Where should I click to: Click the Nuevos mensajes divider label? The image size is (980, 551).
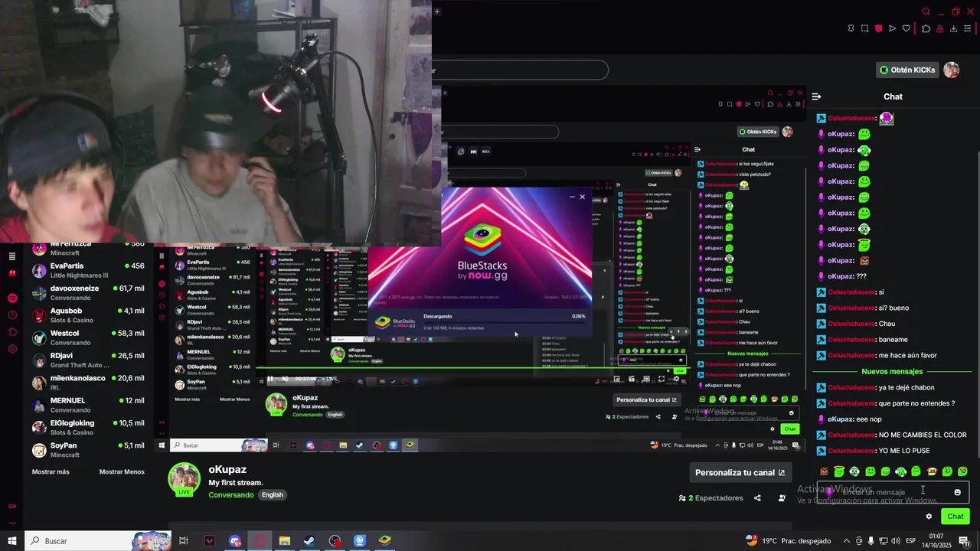(x=892, y=371)
